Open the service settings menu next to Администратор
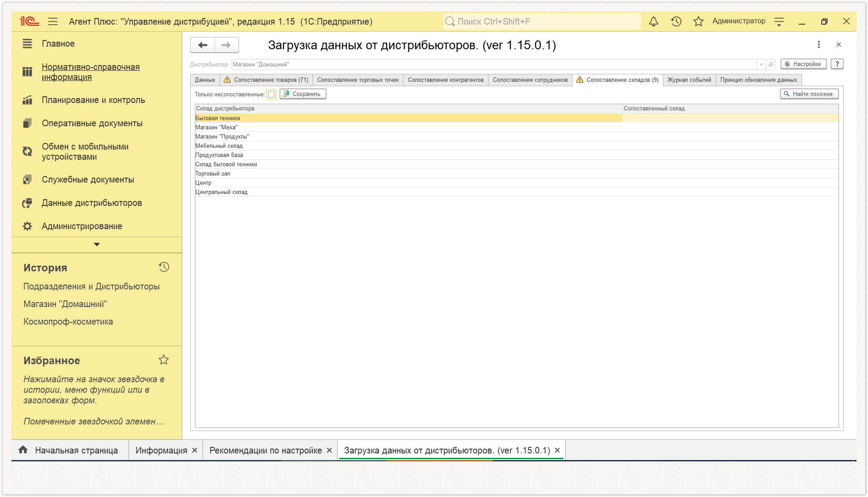The image size is (868, 497). coord(779,22)
